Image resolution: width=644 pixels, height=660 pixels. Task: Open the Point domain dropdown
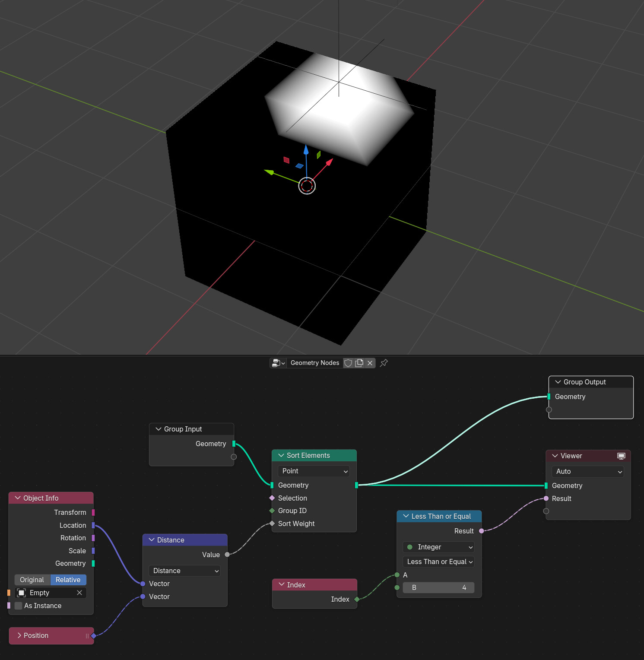click(x=314, y=471)
